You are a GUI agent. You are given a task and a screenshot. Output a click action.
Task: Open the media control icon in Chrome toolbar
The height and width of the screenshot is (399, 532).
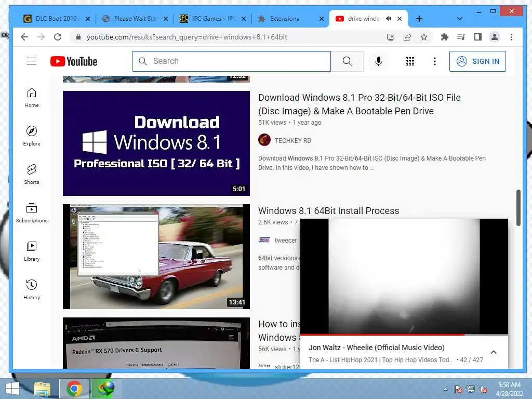[461, 37]
